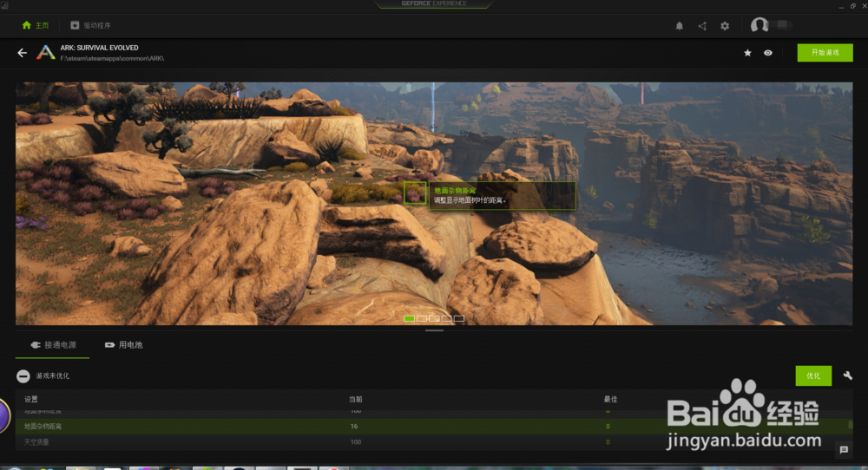This screenshot has width=868, height=470.
Task: Select second screenshot indicator dot
Action: [422, 318]
